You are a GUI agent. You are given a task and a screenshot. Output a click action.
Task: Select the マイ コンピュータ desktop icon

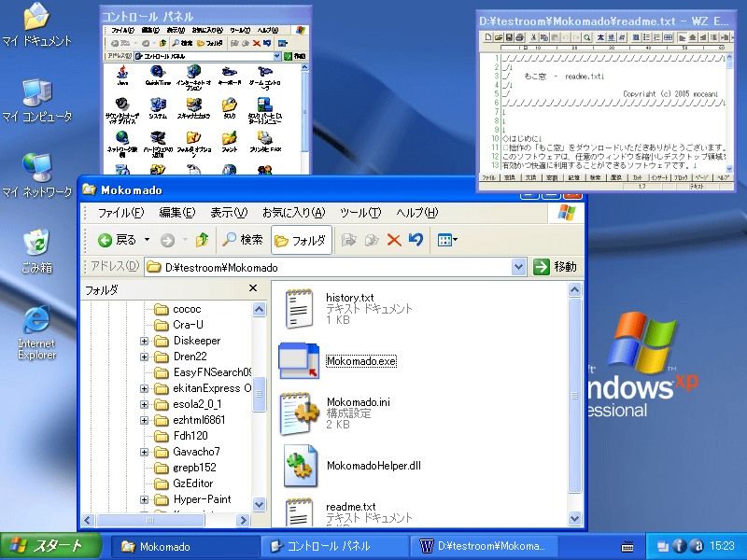pos(36,100)
